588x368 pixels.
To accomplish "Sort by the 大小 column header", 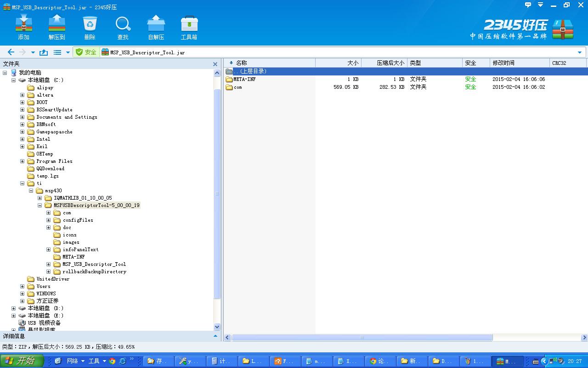I will click(x=339, y=63).
